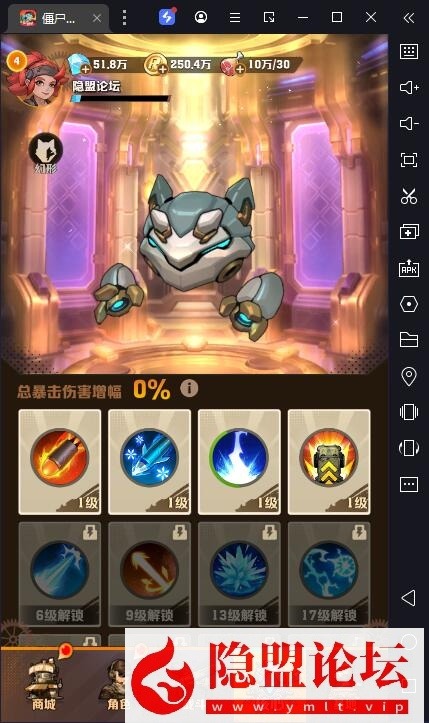Screen dimensions: 429x723
Task: Open the tab options three-dot menu
Action: [x=124, y=18]
